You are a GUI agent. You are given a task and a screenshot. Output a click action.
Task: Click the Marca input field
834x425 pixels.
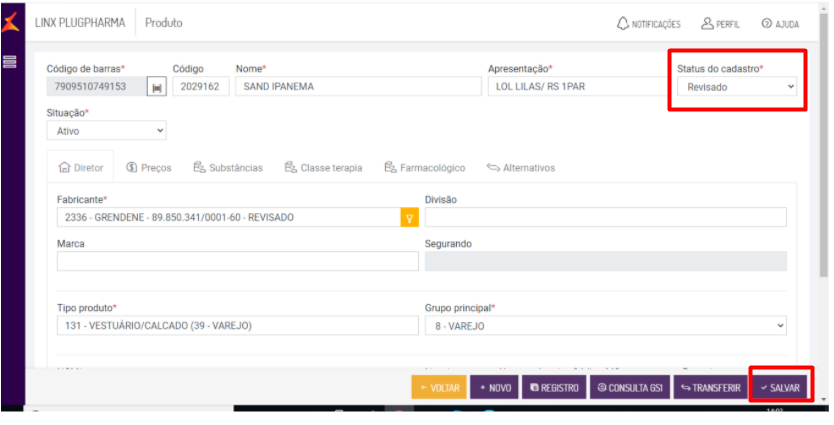tap(237, 261)
